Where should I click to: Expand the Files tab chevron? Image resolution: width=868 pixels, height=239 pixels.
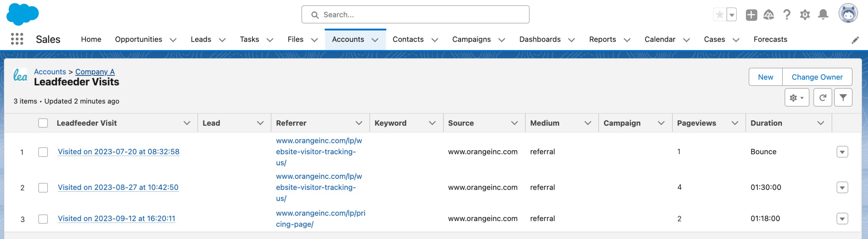[314, 40]
